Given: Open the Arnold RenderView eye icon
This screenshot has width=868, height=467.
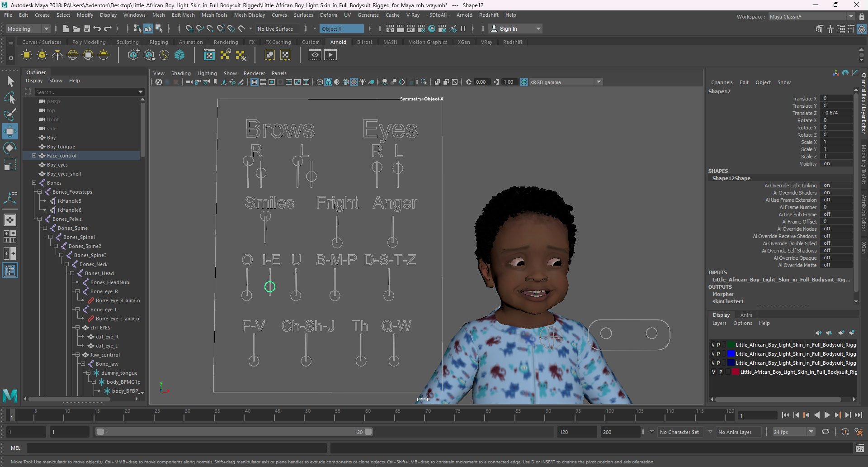Looking at the screenshot, I should click(315, 55).
